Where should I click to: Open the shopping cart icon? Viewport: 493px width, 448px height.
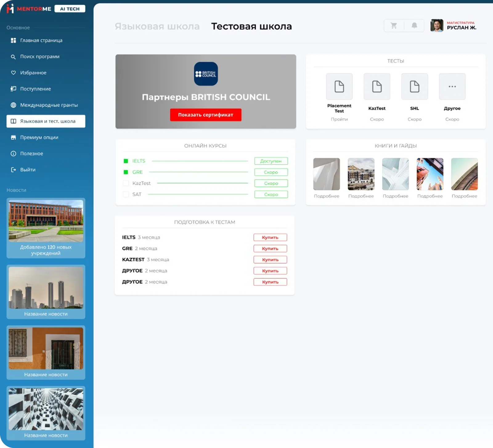click(x=394, y=26)
